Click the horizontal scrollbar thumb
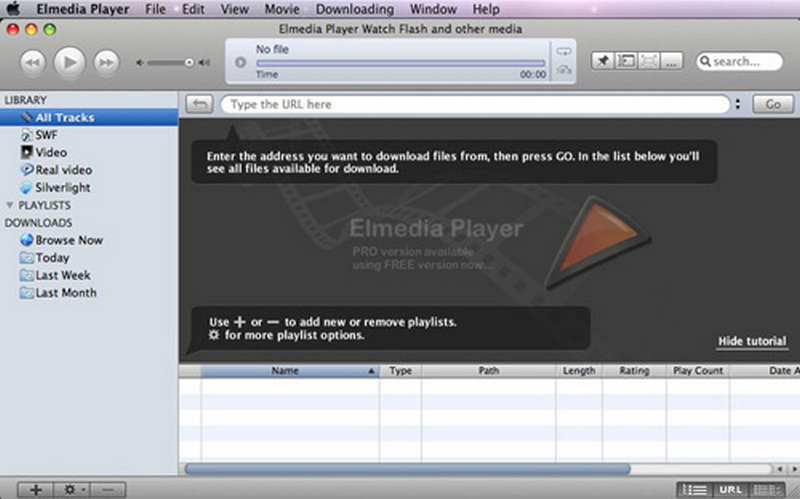 (x=408, y=469)
